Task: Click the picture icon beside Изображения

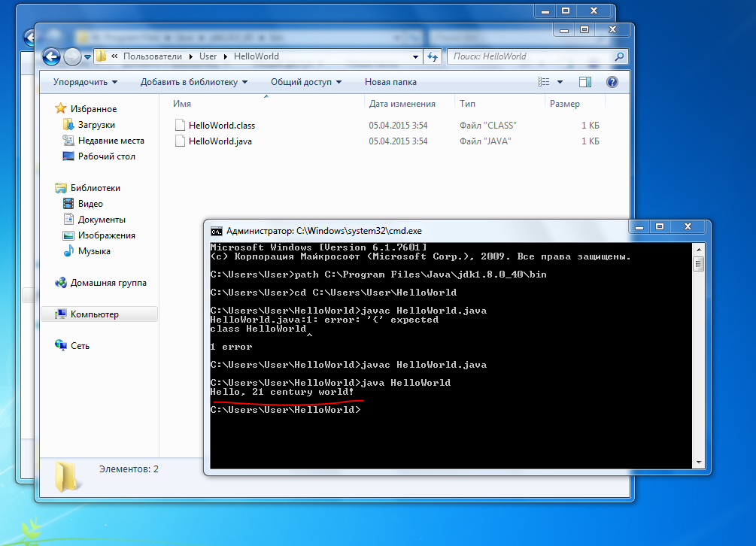Action: click(x=68, y=235)
